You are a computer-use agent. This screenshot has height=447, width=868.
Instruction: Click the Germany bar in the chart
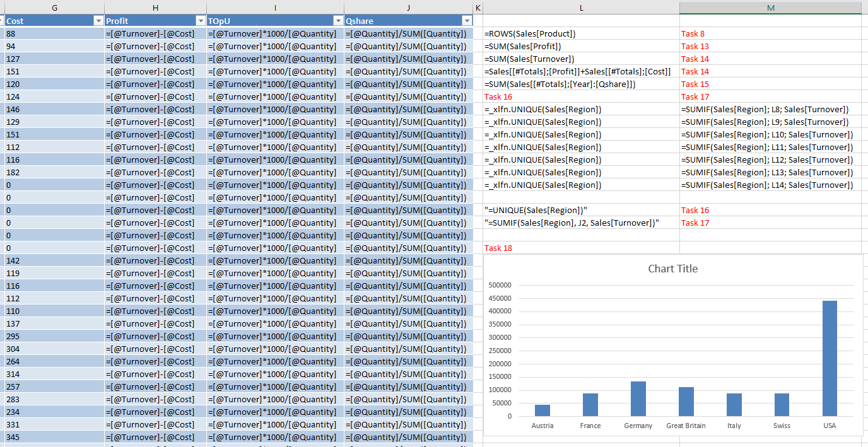click(638, 398)
